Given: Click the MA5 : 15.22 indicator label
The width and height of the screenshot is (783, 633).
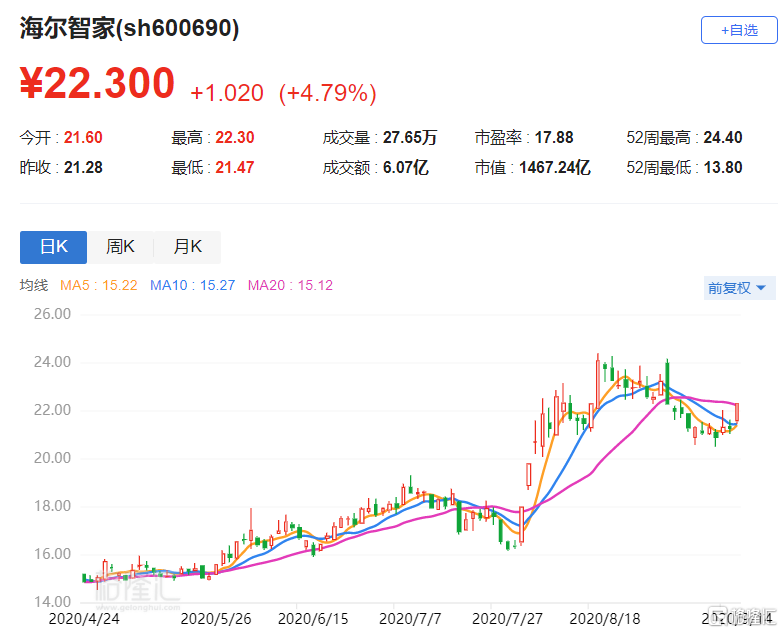Looking at the screenshot, I should (x=98, y=286).
